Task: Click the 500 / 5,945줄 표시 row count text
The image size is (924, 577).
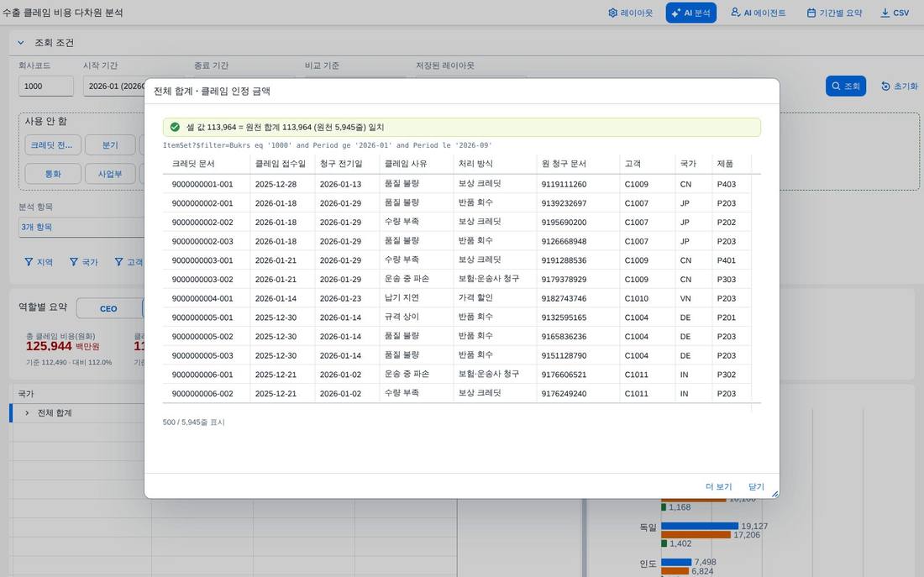Action: point(193,422)
